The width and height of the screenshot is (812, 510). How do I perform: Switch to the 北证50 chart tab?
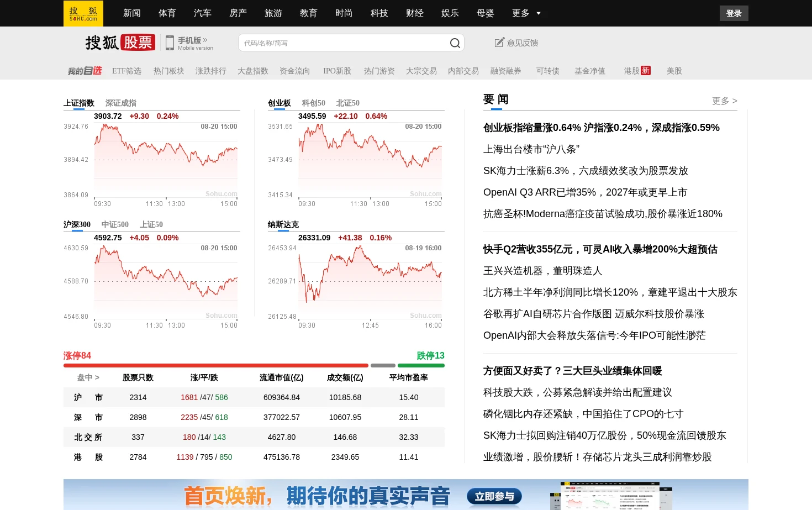348,103
